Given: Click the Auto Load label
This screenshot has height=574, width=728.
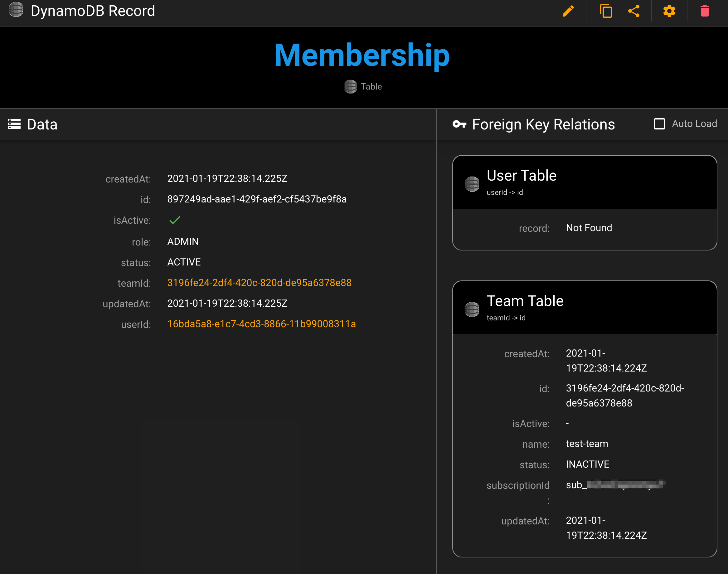Looking at the screenshot, I should point(694,124).
